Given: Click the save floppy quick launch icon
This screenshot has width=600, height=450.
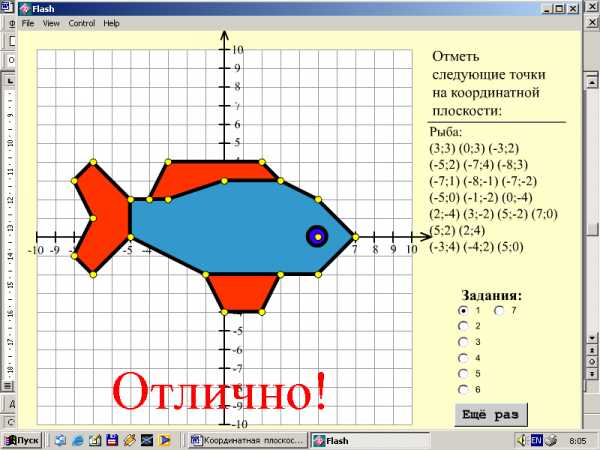Looking at the screenshot, I should tap(112, 440).
